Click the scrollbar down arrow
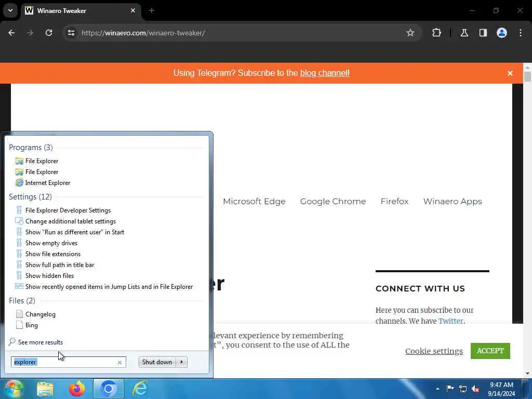 point(527,374)
